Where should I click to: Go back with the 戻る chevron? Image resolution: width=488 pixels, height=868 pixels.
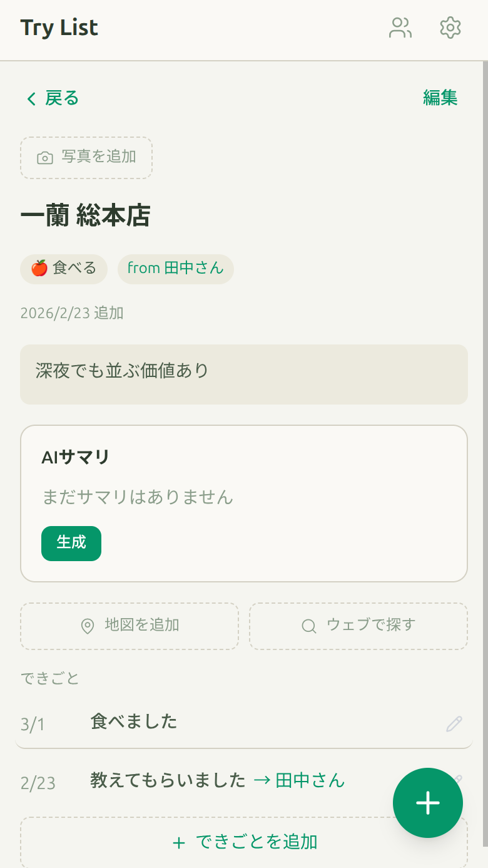[x=53, y=98]
